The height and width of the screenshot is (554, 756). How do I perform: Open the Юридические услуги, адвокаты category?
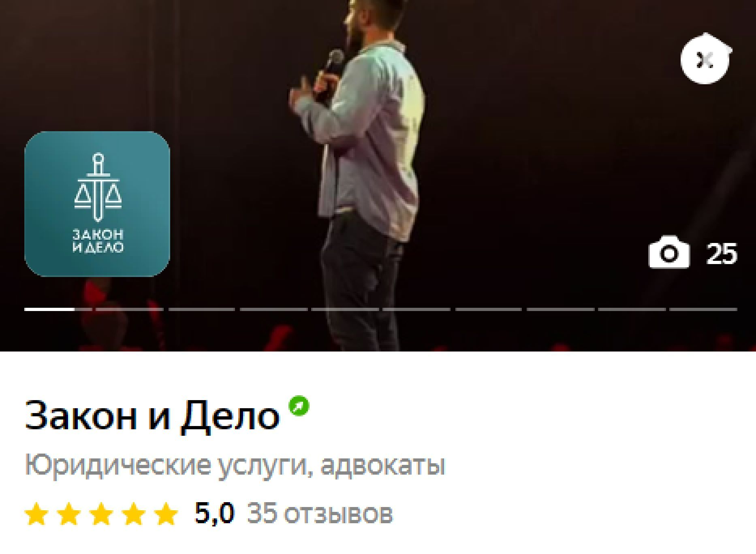pos(235,465)
